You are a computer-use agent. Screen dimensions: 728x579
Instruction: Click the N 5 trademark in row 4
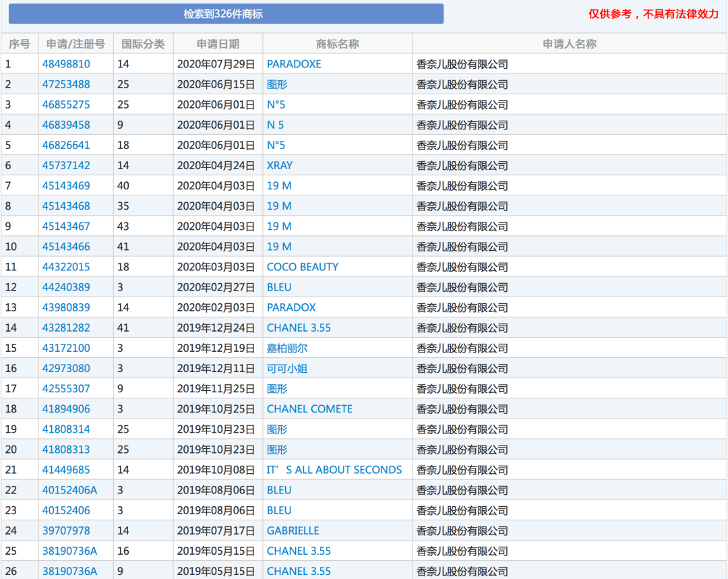coord(275,125)
